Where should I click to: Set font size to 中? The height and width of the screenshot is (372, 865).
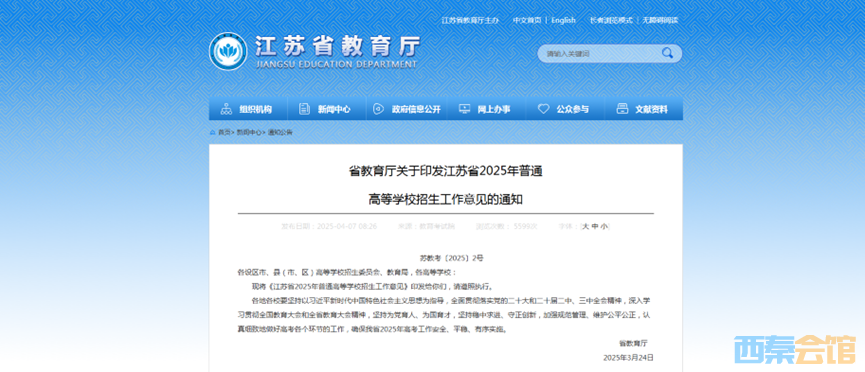click(595, 226)
